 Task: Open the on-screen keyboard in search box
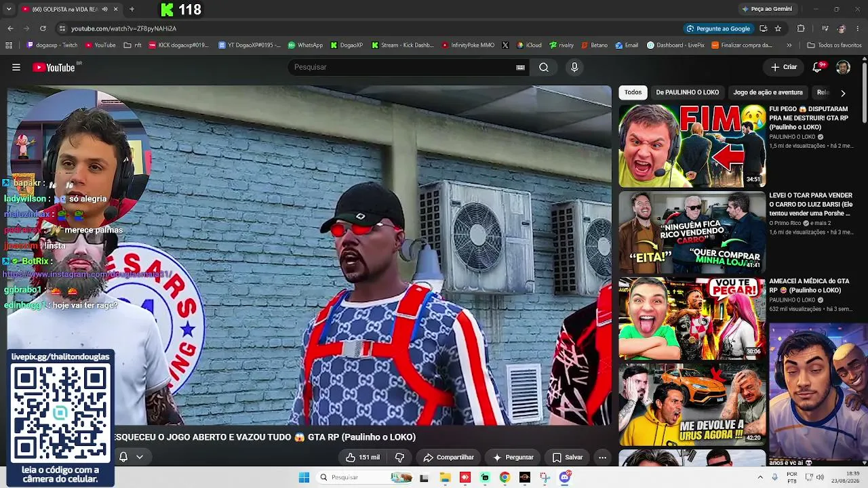520,67
